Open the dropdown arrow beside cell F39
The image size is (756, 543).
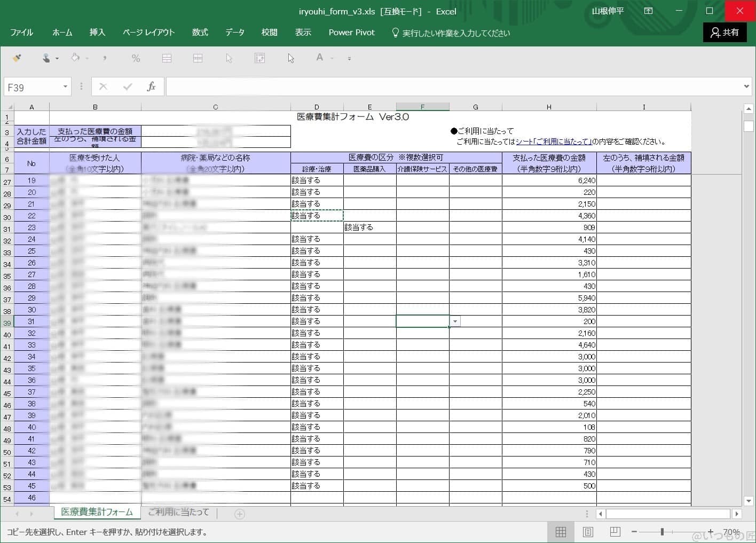(455, 321)
